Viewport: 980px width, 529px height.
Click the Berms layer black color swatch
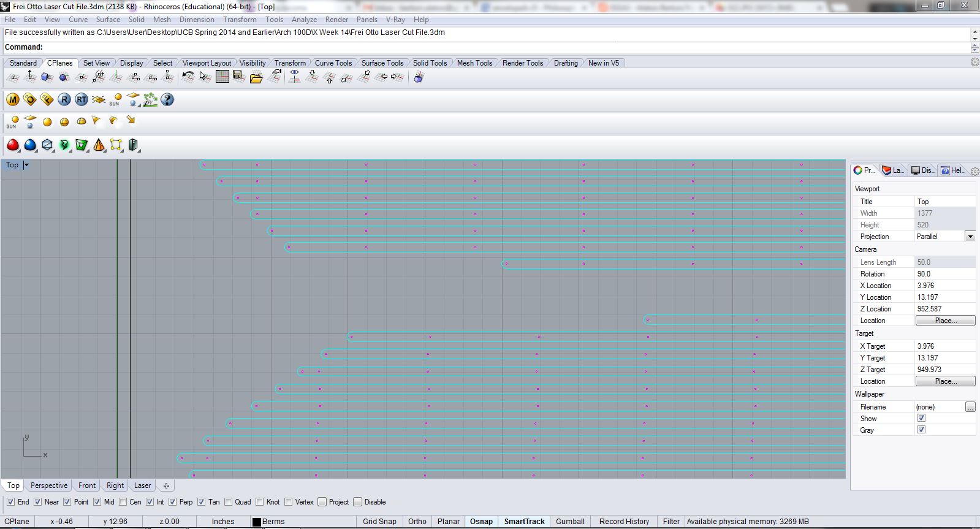[x=257, y=522]
